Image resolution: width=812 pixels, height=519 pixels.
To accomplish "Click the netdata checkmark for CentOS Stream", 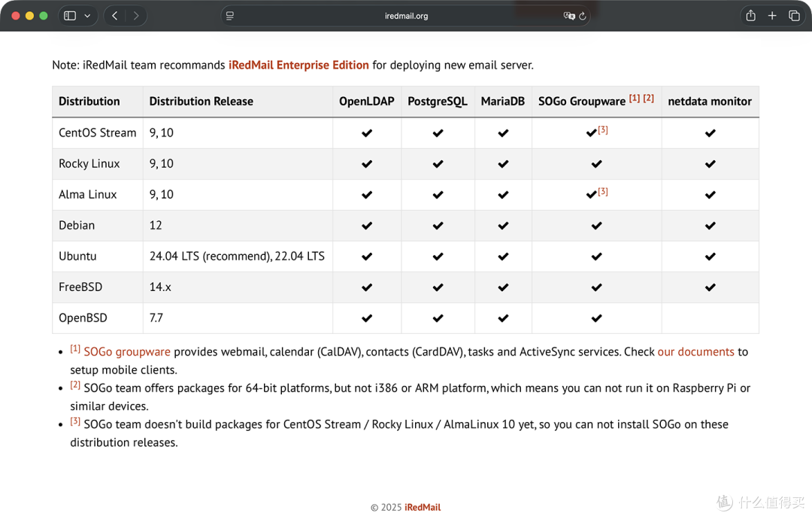I will pos(710,133).
